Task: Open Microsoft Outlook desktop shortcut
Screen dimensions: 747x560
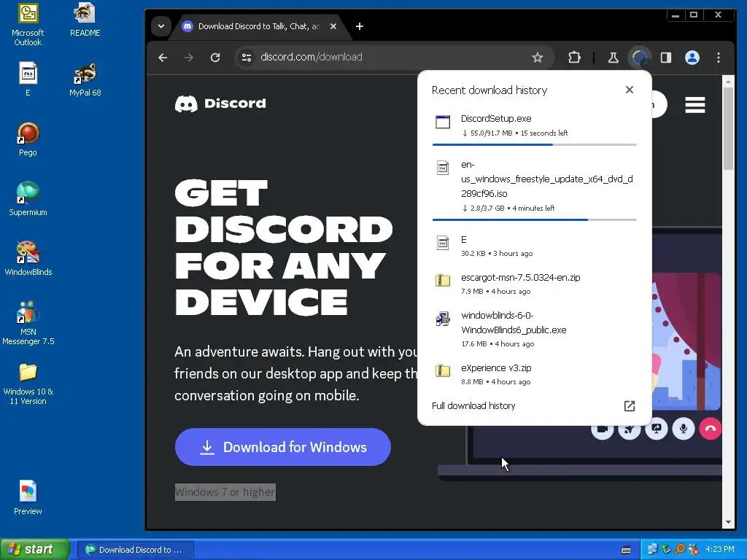Action: [28, 24]
